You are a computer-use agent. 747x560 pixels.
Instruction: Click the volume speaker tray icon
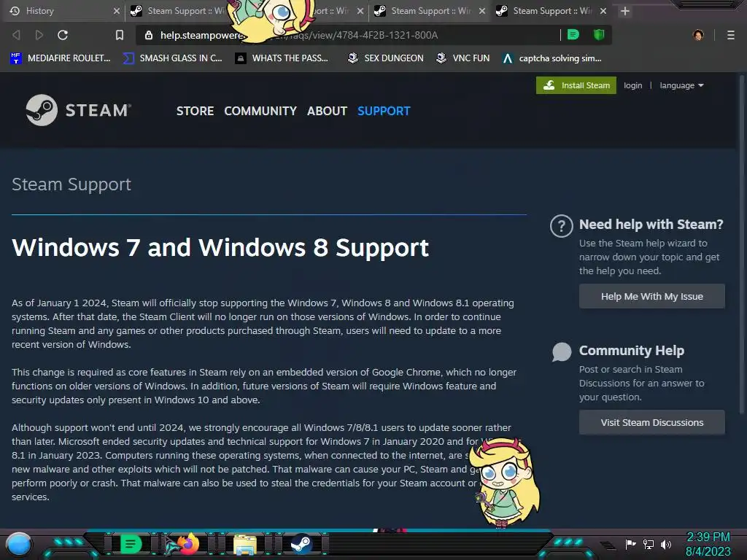tap(666, 544)
